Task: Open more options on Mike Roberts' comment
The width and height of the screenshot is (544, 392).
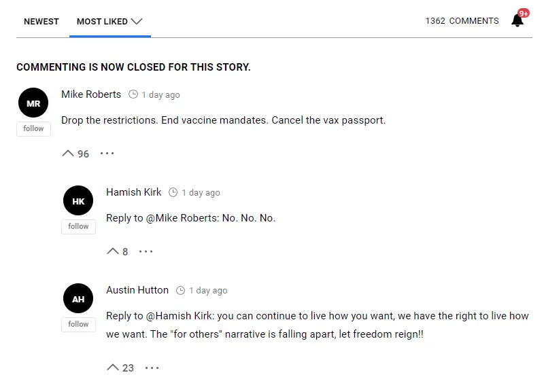Action: pos(107,153)
